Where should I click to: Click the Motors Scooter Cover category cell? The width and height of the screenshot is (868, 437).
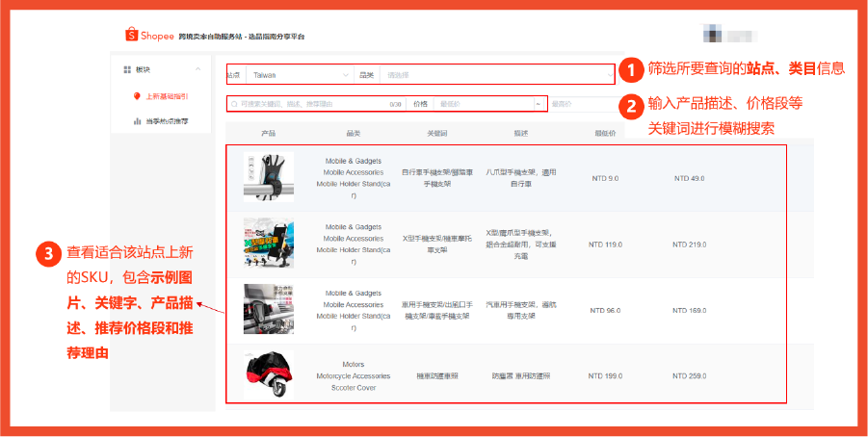coord(354,376)
